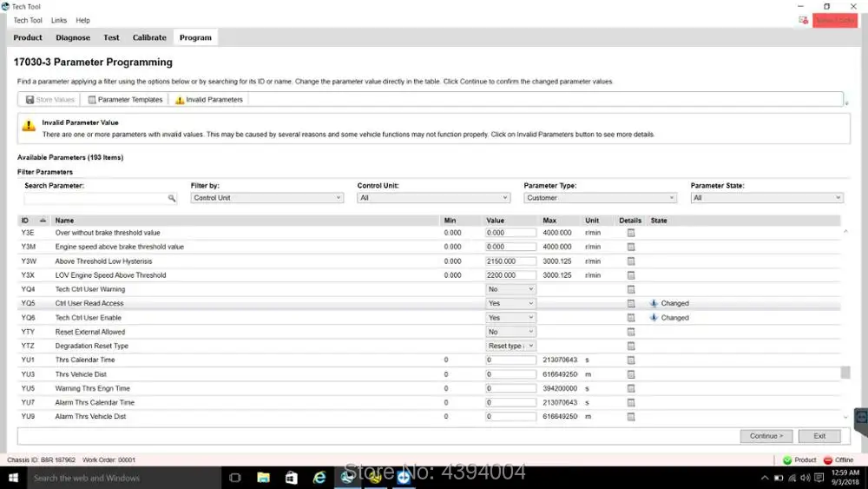This screenshot has width=868, height=489.
Task: Open Parameter Templates
Action: [x=126, y=100]
